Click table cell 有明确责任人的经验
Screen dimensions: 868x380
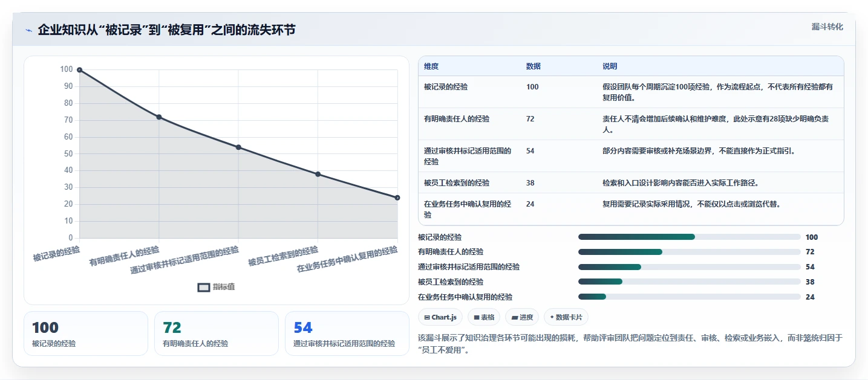tap(457, 119)
